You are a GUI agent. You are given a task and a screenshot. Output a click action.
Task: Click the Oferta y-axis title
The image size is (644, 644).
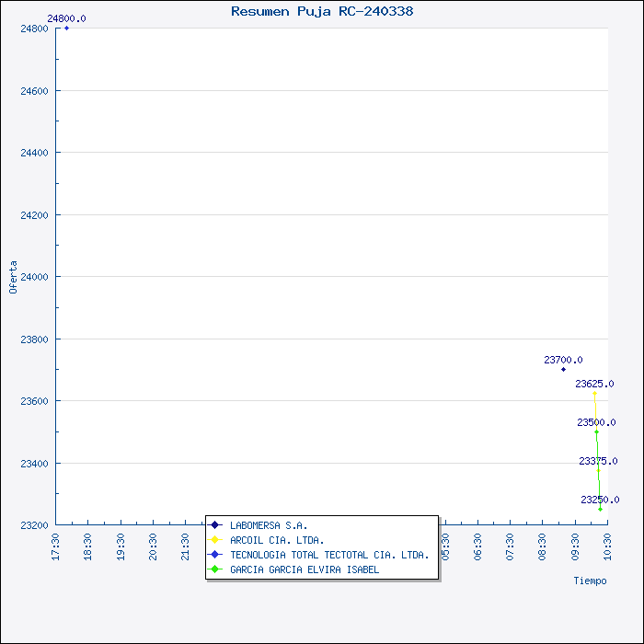[x=13, y=277]
